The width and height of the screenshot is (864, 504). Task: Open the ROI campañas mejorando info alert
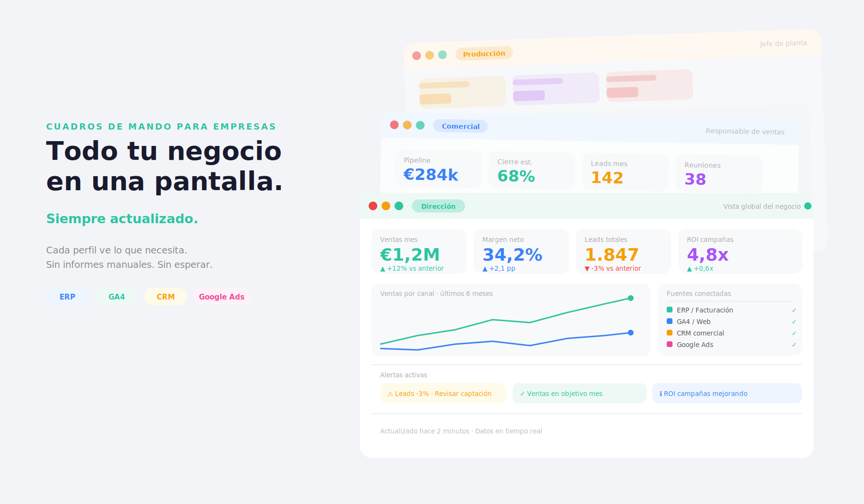click(726, 394)
